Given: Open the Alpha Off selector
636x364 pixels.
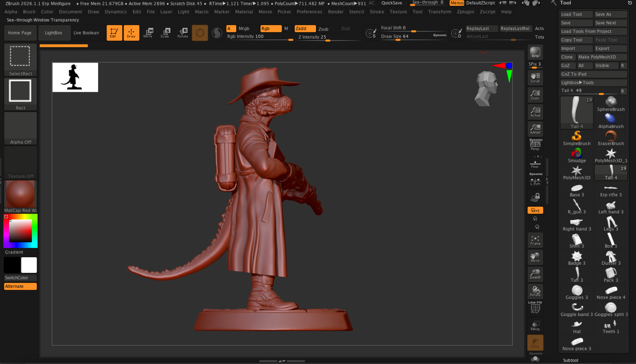Looking at the screenshot, I should pyautogui.click(x=20, y=128).
